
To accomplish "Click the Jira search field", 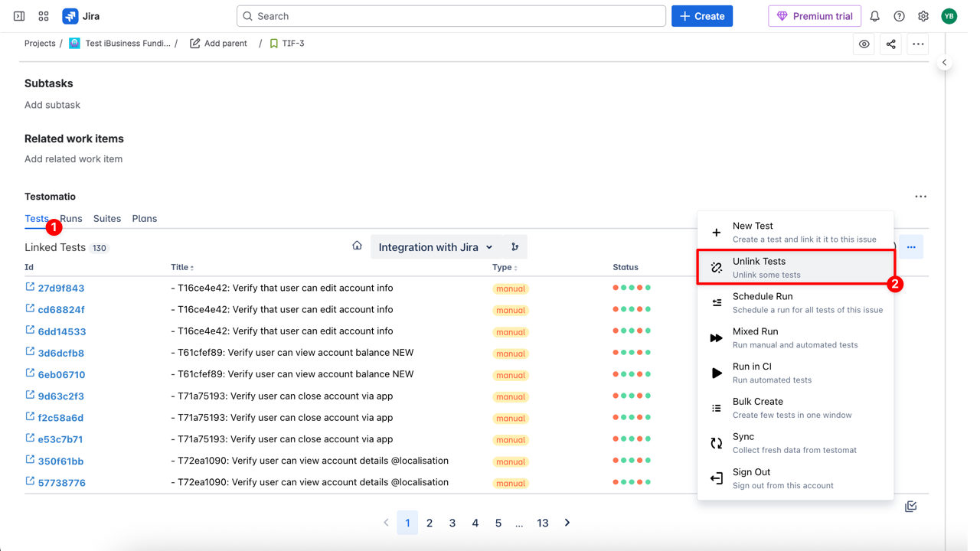I will click(x=451, y=16).
